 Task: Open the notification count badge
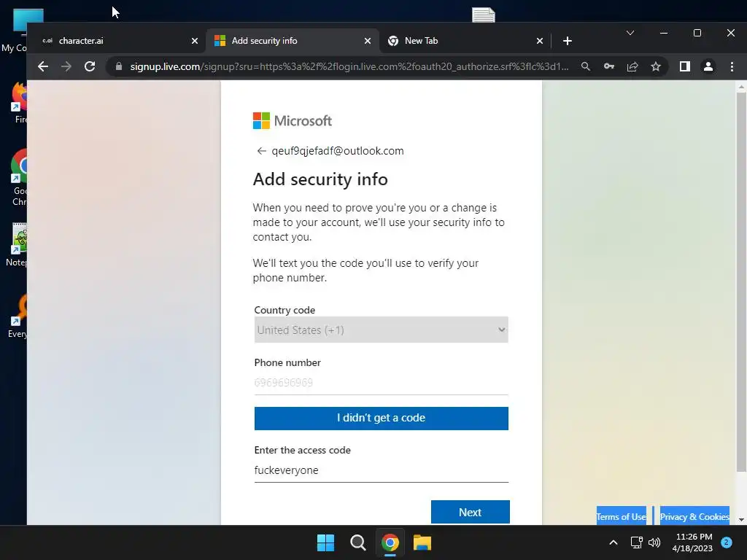click(726, 542)
